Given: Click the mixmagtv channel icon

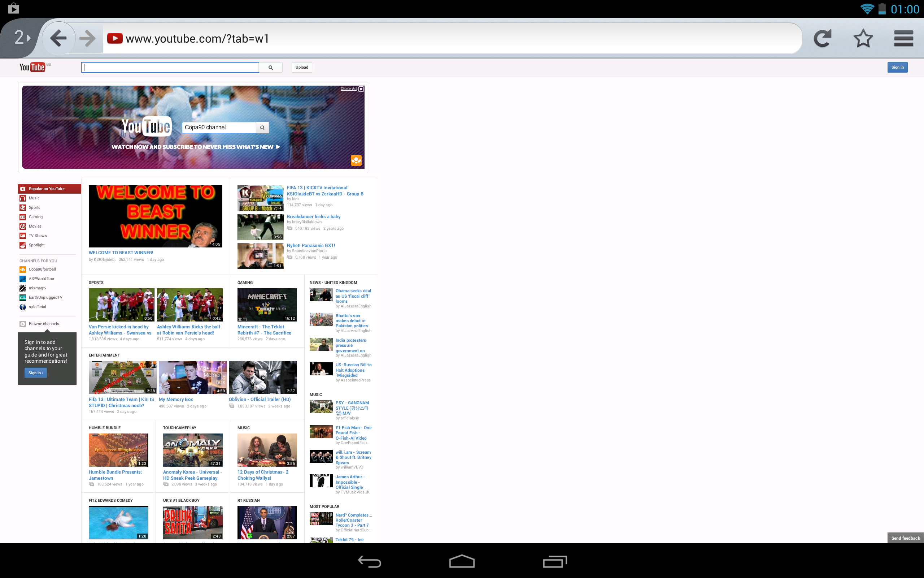Looking at the screenshot, I should point(22,288).
